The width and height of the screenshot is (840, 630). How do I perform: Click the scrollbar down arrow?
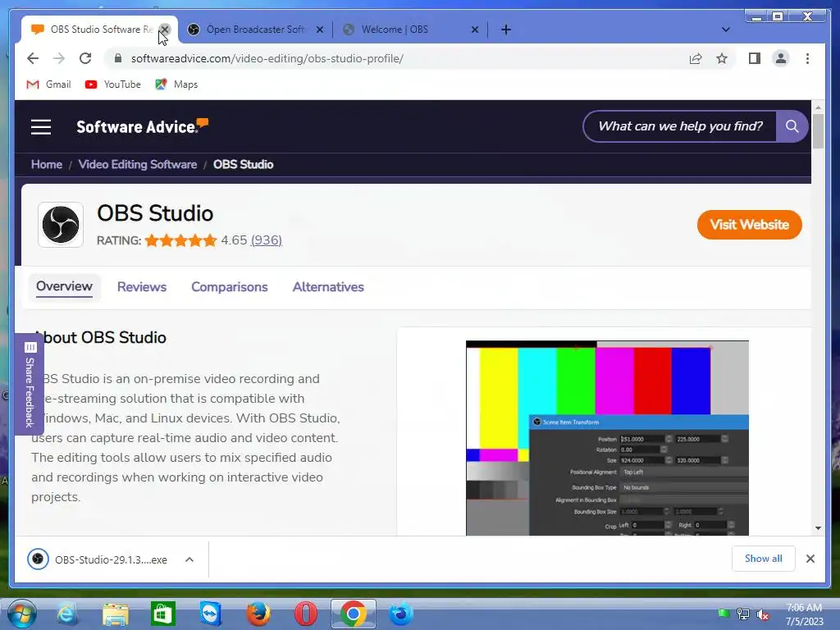tap(818, 528)
